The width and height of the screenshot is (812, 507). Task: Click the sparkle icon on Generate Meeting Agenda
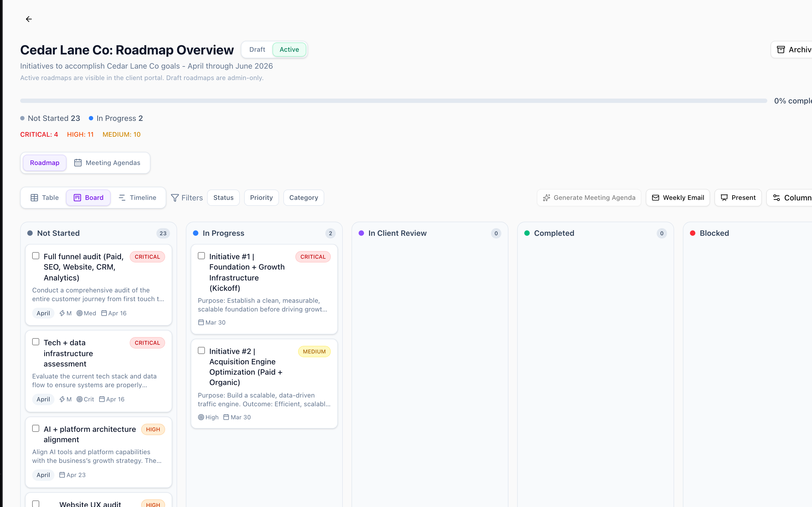tap(547, 198)
